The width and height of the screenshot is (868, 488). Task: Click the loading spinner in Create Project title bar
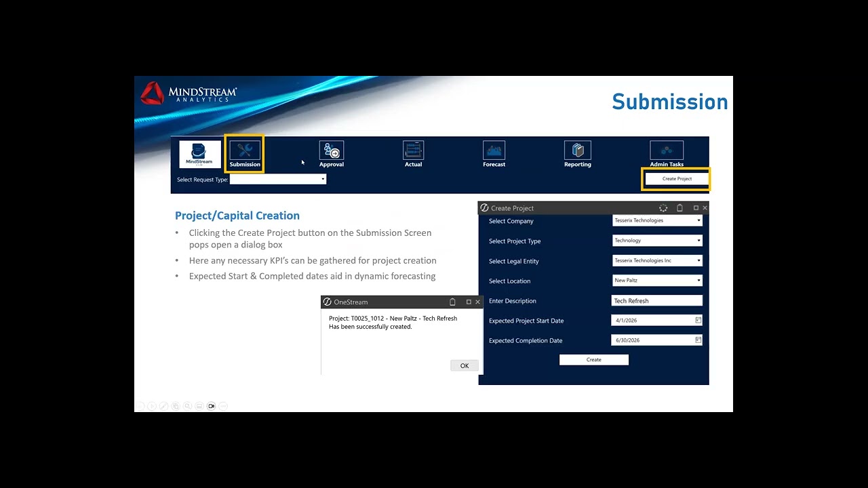[x=663, y=208]
